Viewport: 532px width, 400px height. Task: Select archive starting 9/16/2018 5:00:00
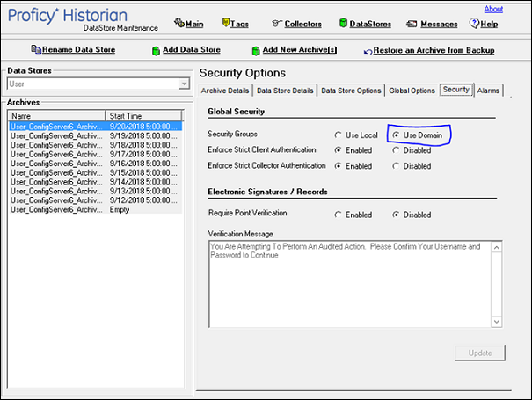tap(95, 164)
